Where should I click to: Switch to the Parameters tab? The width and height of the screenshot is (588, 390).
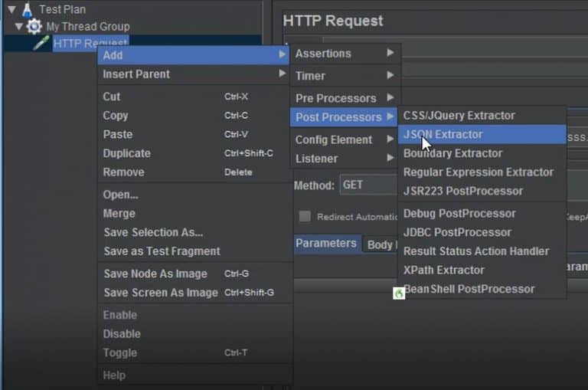click(x=326, y=243)
